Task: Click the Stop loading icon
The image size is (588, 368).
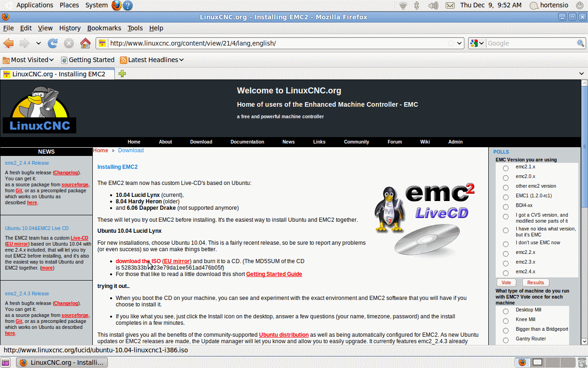Action: point(69,43)
